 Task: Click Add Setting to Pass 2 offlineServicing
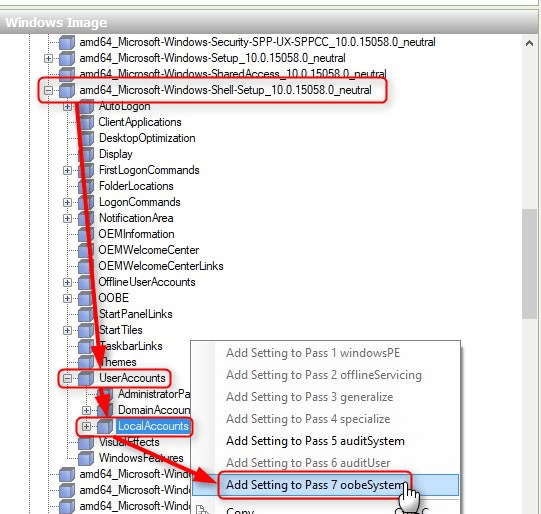(325, 375)
